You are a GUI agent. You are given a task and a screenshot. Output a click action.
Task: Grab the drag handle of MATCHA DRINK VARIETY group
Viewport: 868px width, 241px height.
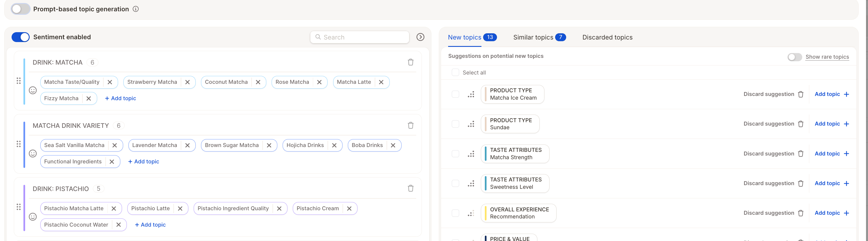click(x=19, y=144)
